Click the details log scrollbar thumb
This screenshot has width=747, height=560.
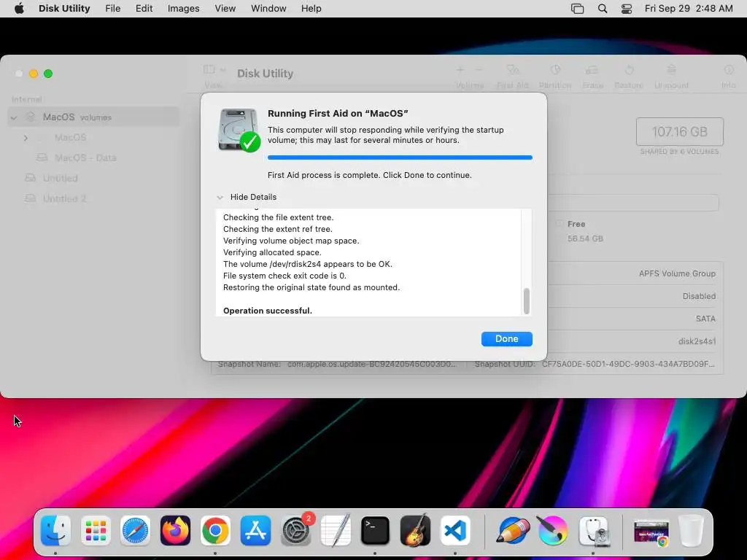coord(527,301)
